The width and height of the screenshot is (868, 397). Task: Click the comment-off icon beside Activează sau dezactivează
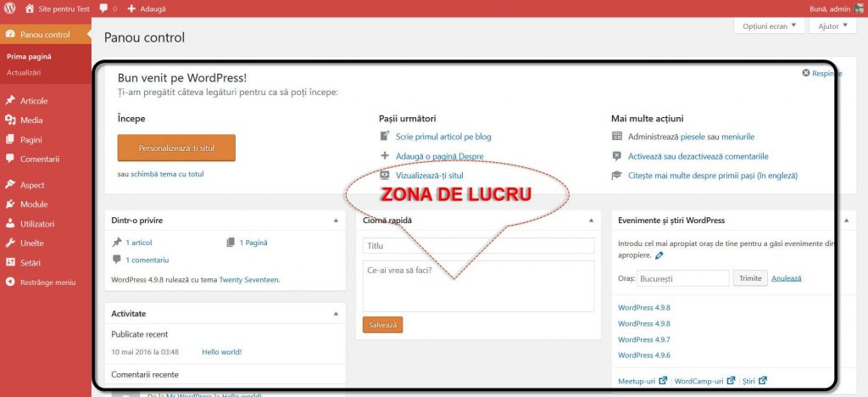(617, 156)
